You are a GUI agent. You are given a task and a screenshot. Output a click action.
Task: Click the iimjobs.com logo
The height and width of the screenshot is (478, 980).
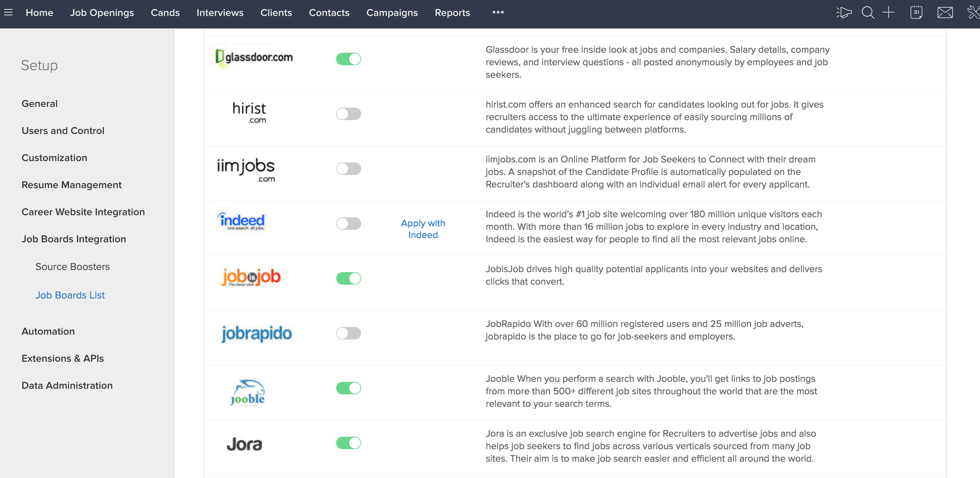click(x=246, y=170)
